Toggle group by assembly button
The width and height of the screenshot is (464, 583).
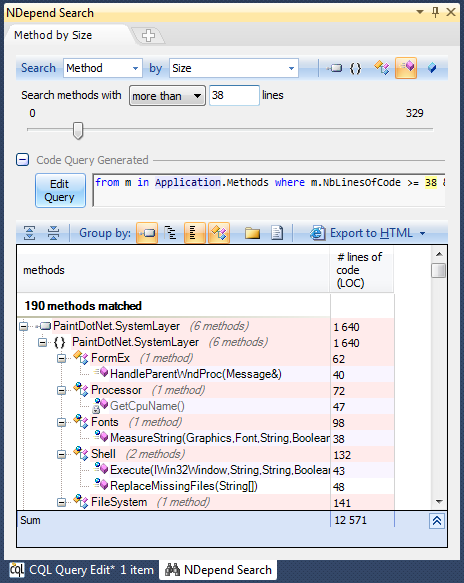coord(147,233)
